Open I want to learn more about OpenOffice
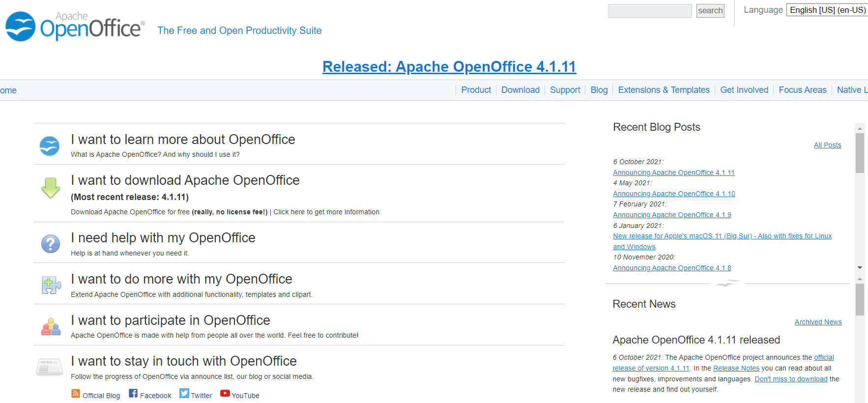Screen dimensions: 868x403 (183, 140)
